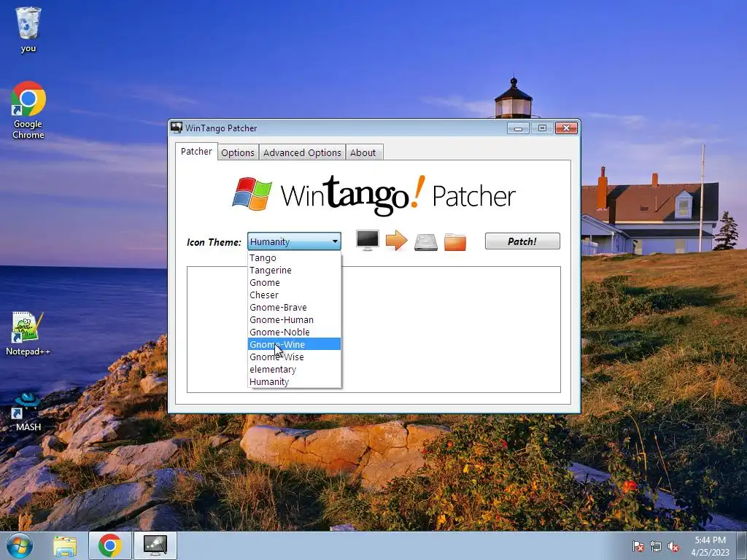Click the hard drive icon

426,241
